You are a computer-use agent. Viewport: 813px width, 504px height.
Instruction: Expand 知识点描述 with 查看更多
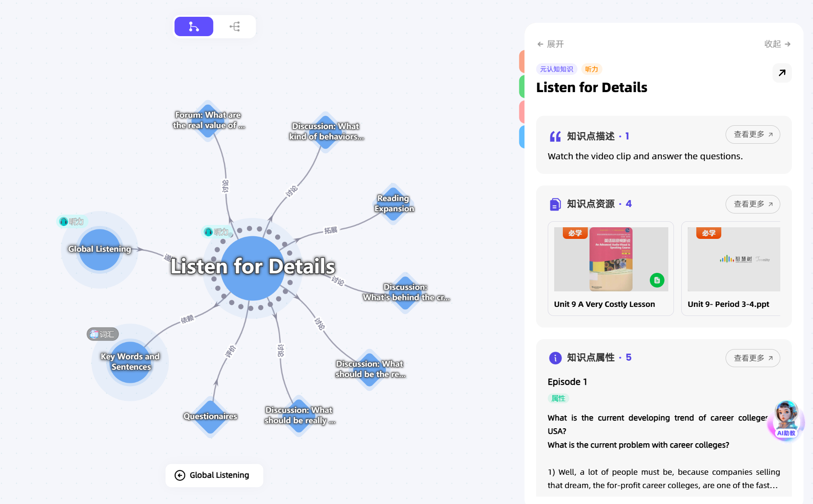tap(753, 135)
